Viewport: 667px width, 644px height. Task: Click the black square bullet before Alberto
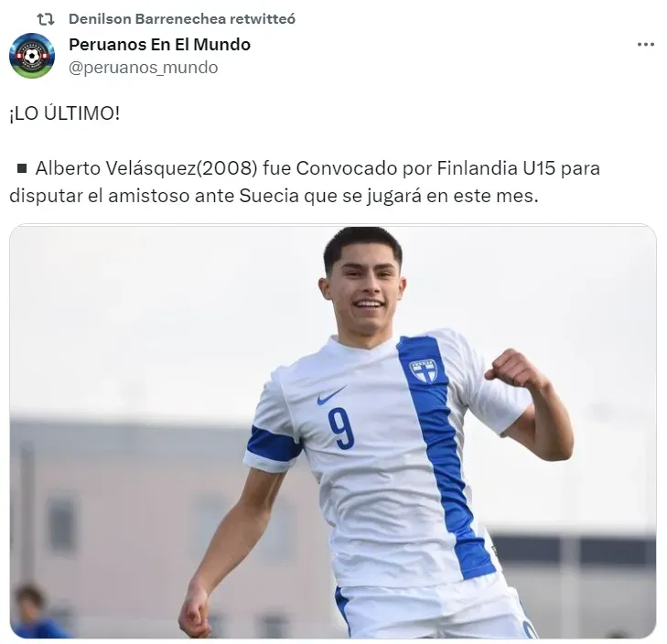pyautogui.click(x=22, y=168)
